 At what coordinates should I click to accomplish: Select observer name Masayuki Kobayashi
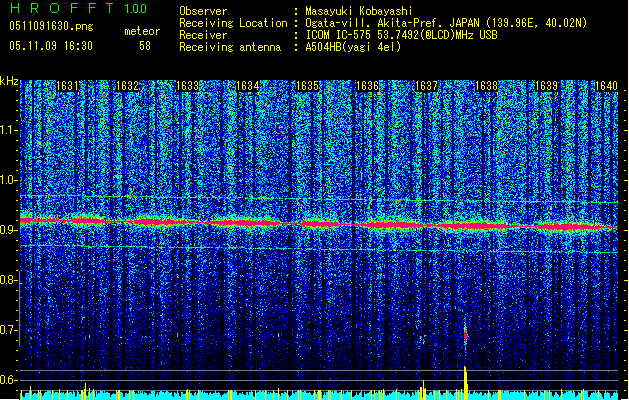(x=361, y=11)
